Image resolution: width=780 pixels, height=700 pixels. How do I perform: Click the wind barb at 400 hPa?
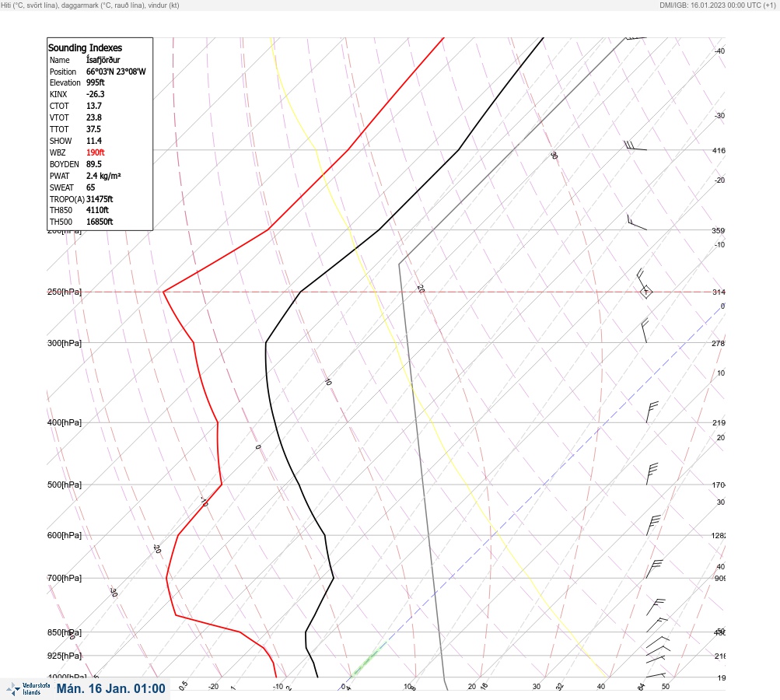652,412
